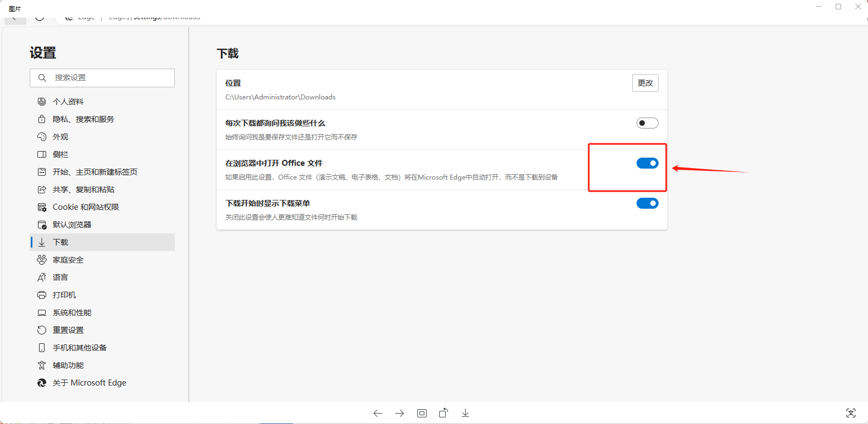Viewport: 868px width, 424px height.
Task: Click the phone icon beside 手机和其他设备
Action: tap(42, 348)
